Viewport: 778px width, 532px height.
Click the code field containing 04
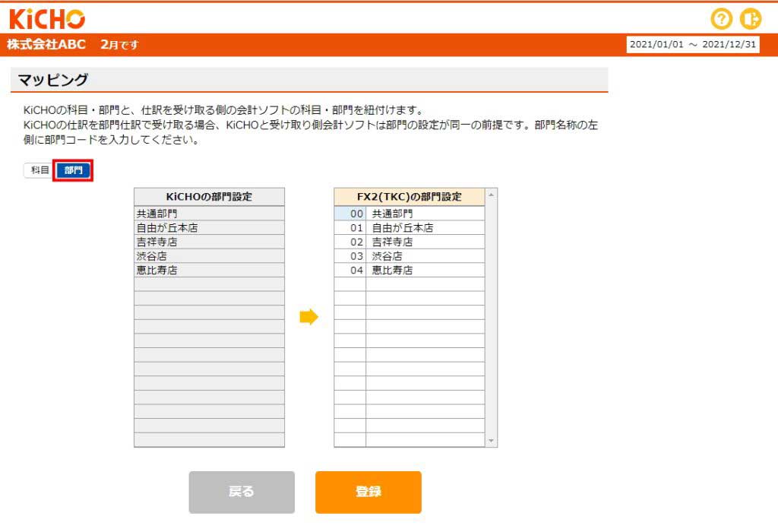coord(350,270)
